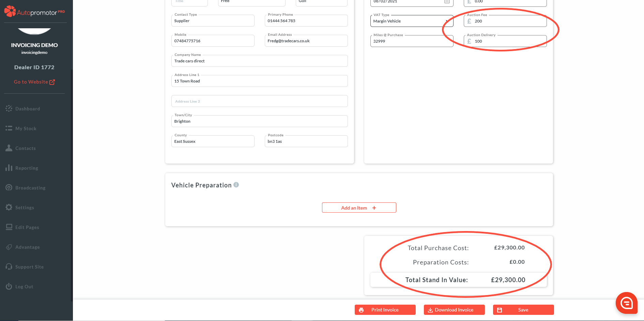The image size is (644, 321).
Task: Click the Settings gear icon
Action: pos(9,208)
